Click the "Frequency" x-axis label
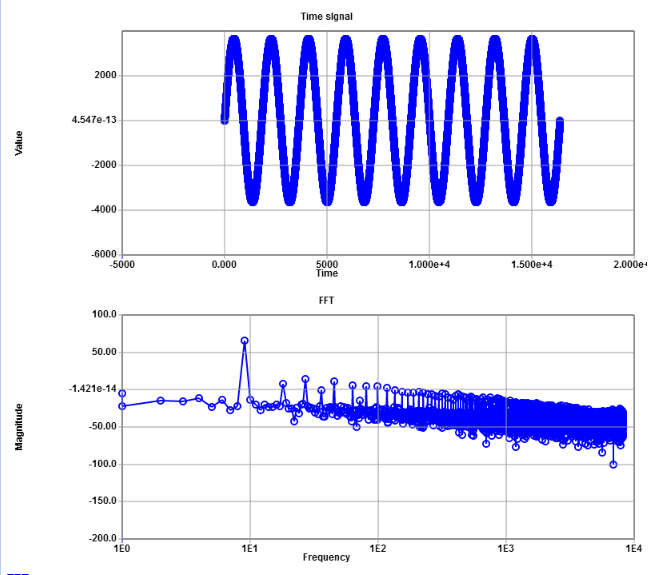Viewport: 659px width, 575px height. 326,557
